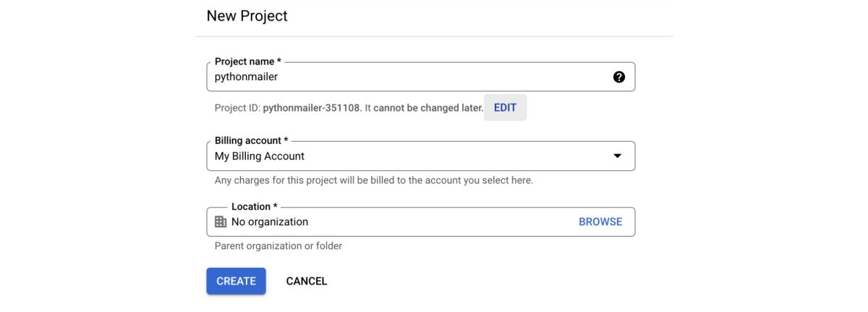Click the help question mark icon
Image resolution: width=868 pixels, height=312 pixels.
(x=618, y=77)
